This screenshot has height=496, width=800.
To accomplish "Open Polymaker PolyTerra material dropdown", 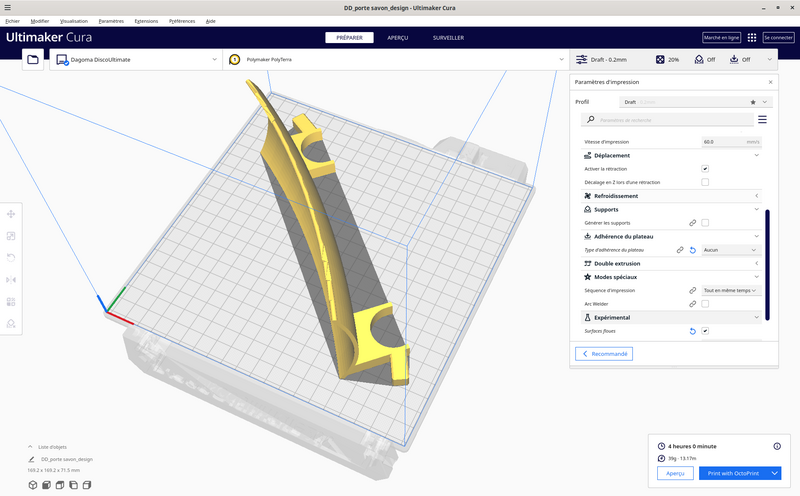I will click(396, 60).
